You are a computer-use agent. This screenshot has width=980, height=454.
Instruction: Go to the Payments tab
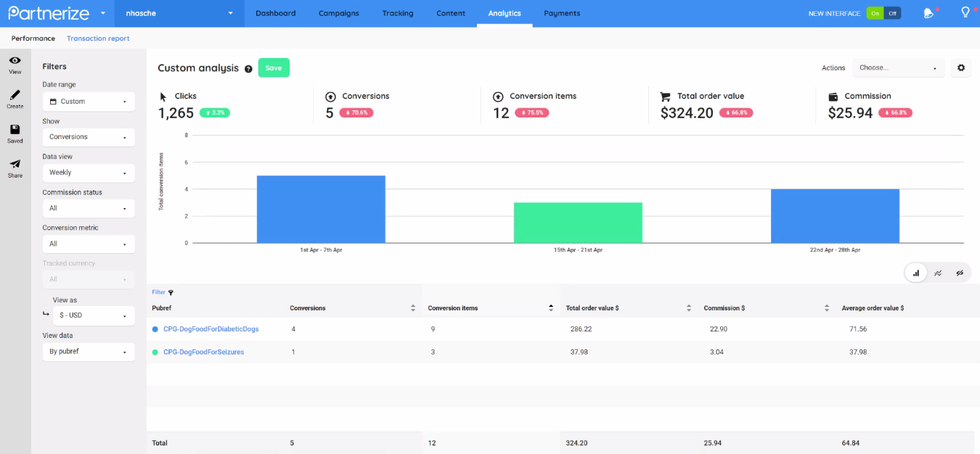(562, 13)
